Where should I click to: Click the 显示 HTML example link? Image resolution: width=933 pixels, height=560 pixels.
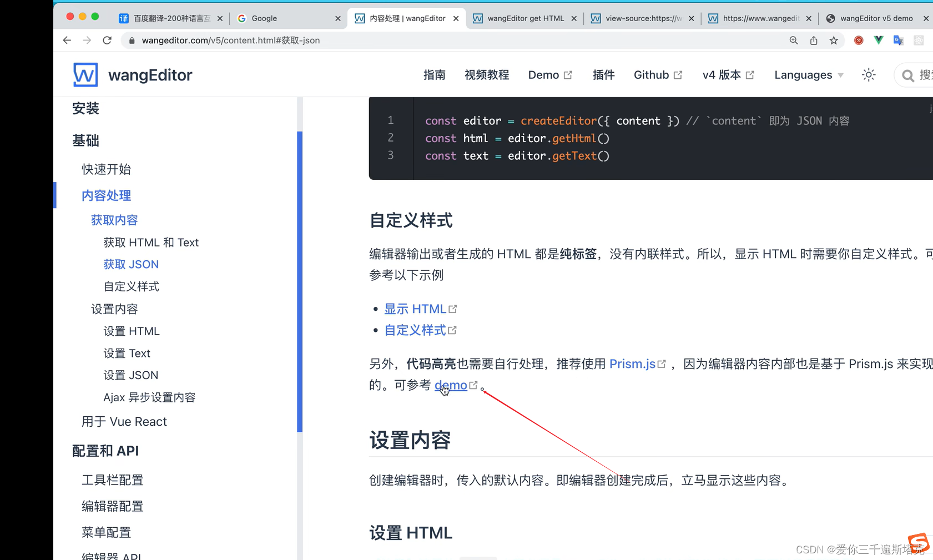(x=415, y=309)
